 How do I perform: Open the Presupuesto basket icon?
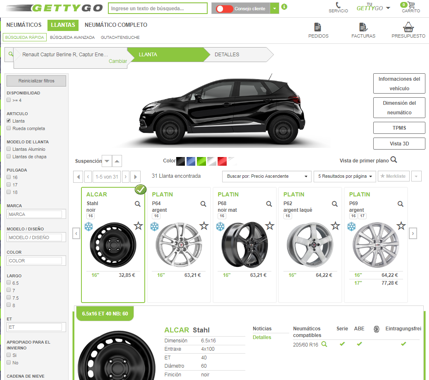click(x=408, y=27)
